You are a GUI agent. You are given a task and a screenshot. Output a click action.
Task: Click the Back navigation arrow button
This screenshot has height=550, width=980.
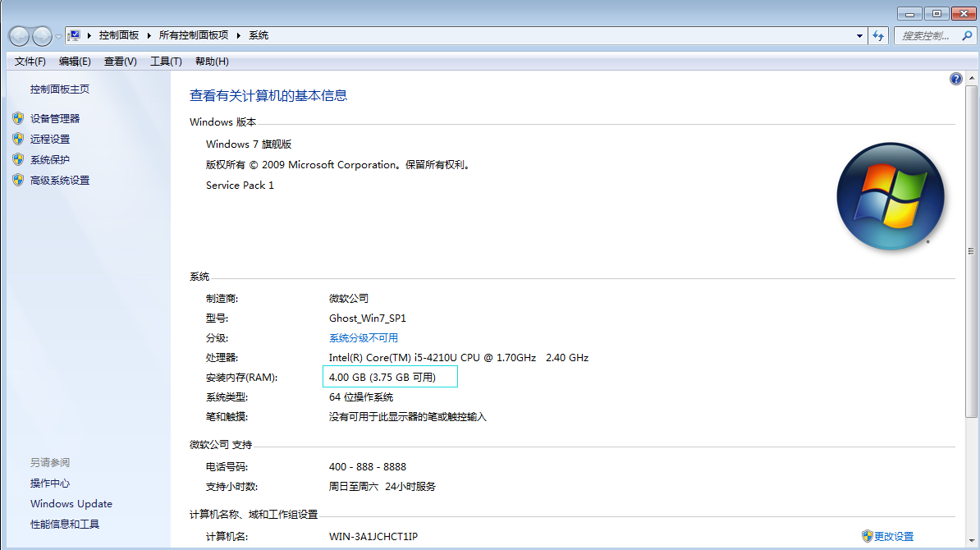pyautogui.click(x=20, y=36)
